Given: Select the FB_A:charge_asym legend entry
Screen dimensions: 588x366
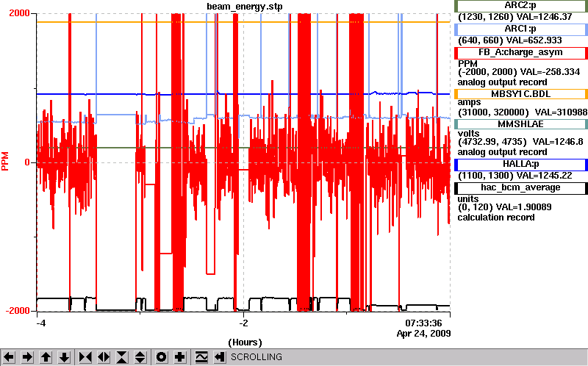Looking at the screenshot, I should coord(520,52).
